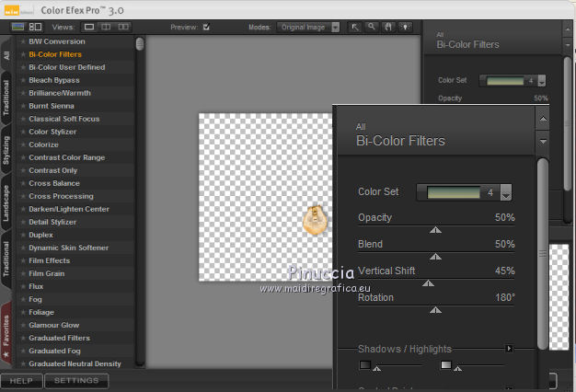Click the SETTINGS button
The image size is (576, 392).
coord(76,381)
